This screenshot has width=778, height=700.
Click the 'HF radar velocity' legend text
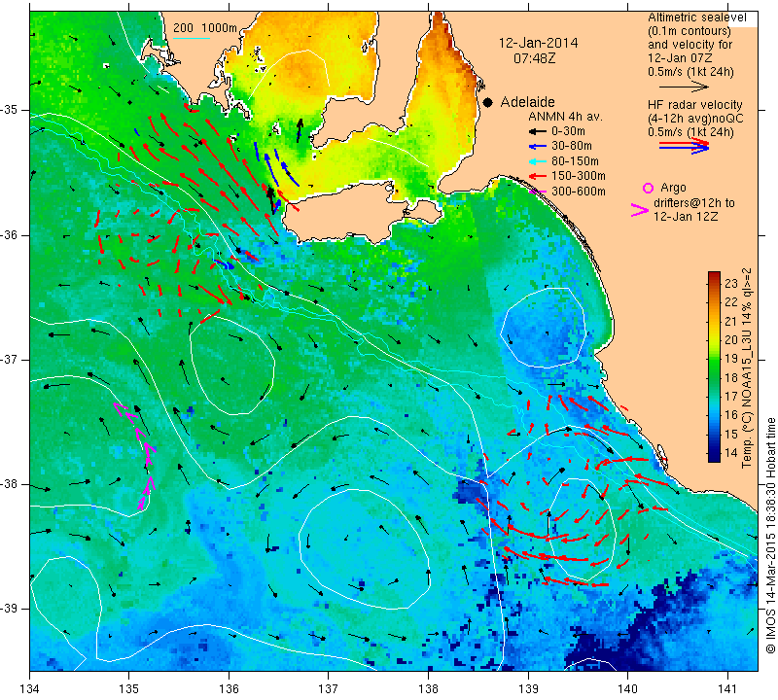click(694, 105)
